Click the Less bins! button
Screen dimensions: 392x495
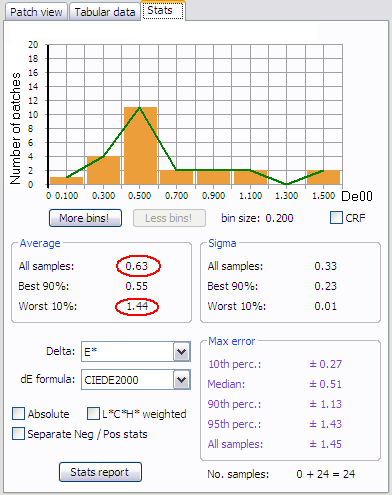coord(169,218)
